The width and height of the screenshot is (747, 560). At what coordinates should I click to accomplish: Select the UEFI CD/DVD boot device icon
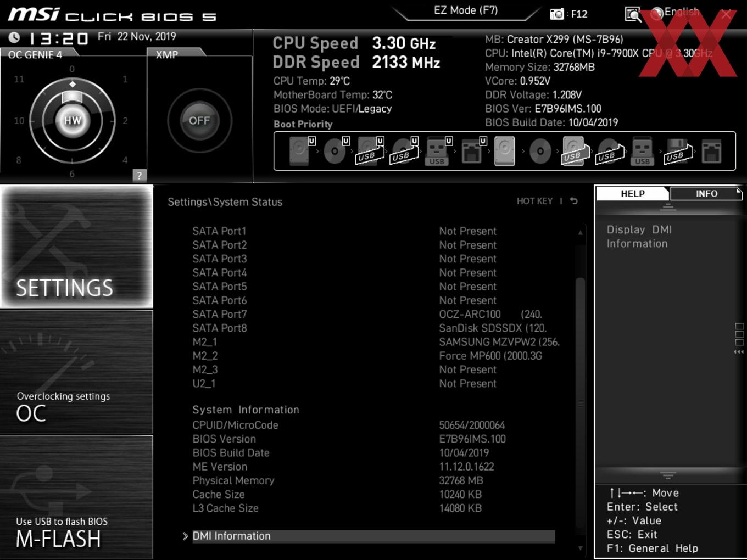(x=335, y=151)
